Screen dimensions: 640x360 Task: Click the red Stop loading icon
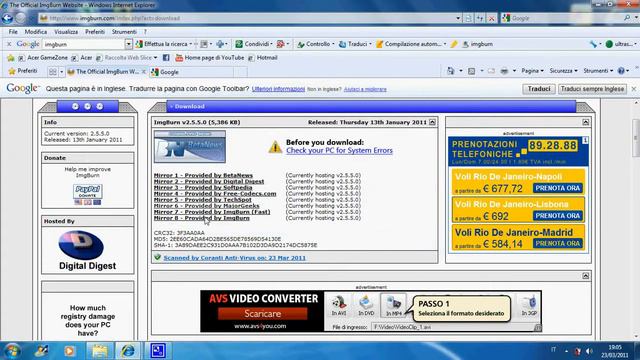pos(492,18)
